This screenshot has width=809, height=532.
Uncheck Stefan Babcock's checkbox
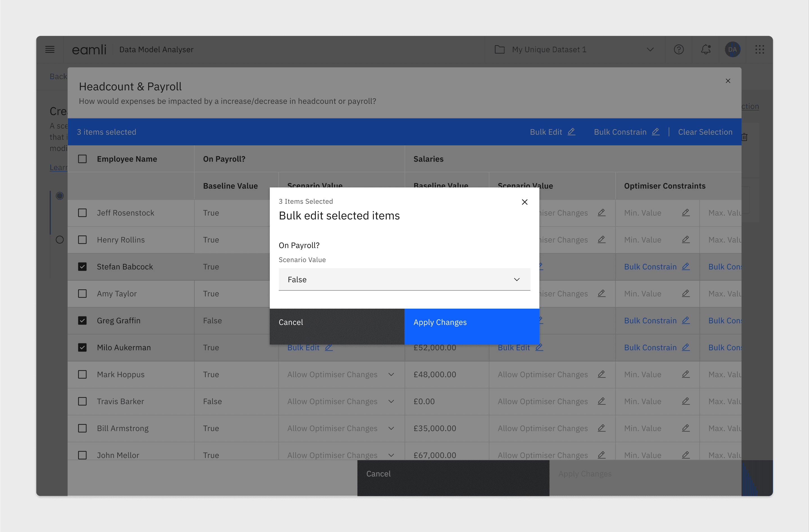pos(82,267)
